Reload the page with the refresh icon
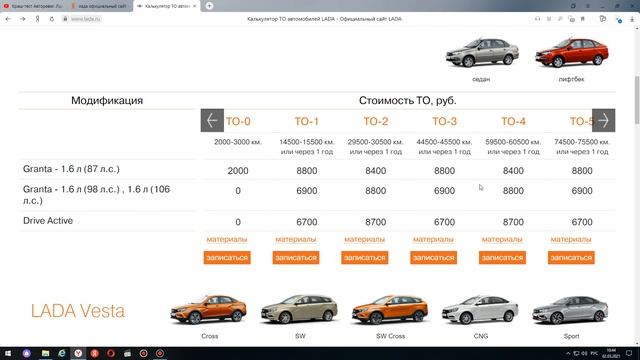This screenshot has height=360, width=640. (52, 19)
